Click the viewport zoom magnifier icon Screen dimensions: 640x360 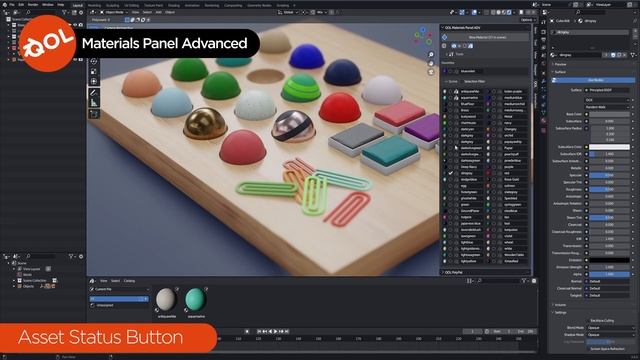coord(431,55)
